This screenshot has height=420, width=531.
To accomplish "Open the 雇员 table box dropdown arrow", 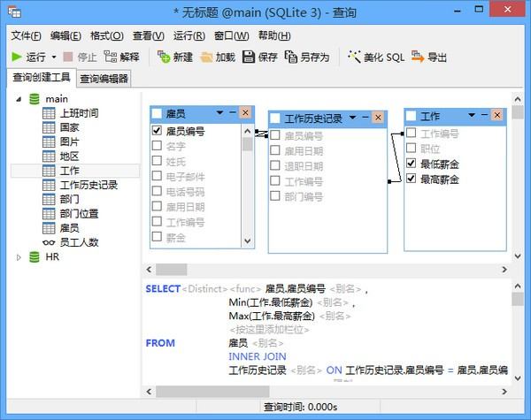I will 219,112.
